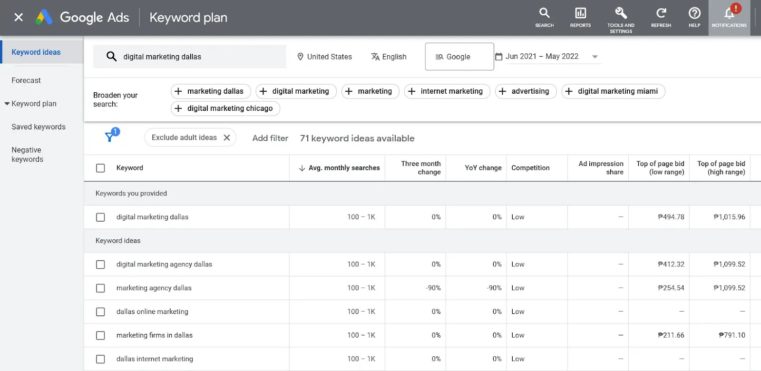
Task: Change the United States location setting
Action: point(325,57)
